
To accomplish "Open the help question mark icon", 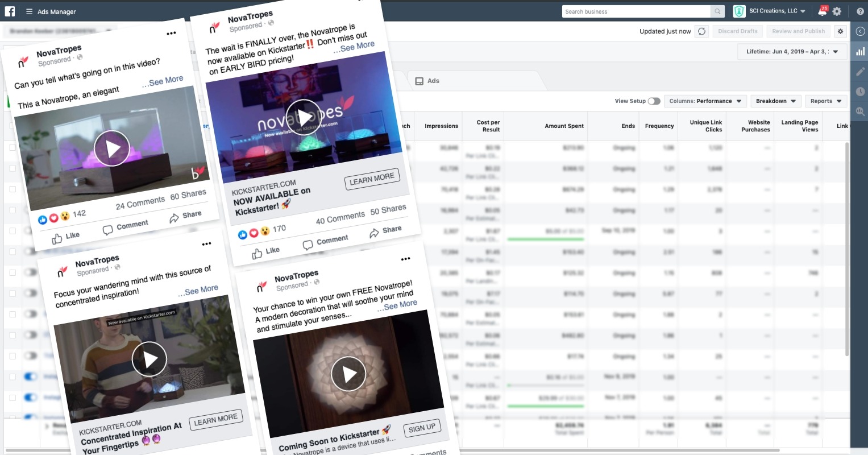I will coord(860,11).
